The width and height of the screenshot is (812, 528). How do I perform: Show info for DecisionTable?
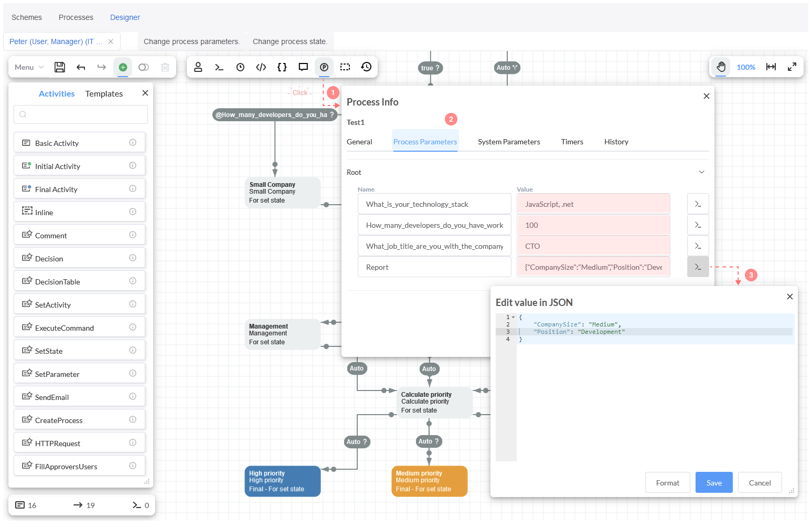tap(133, 281)
